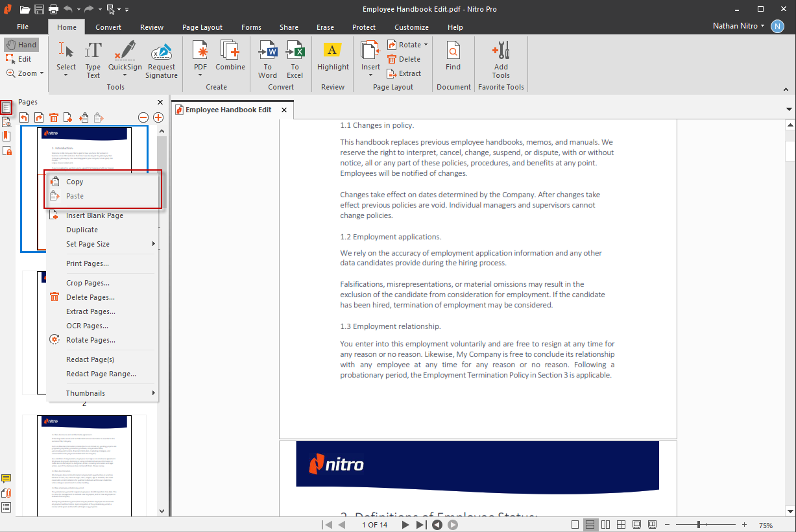The height and width of the screenshot is (532, 796).
Task: Enable two-page view in the status bar
Action: [x=605, y=524]
